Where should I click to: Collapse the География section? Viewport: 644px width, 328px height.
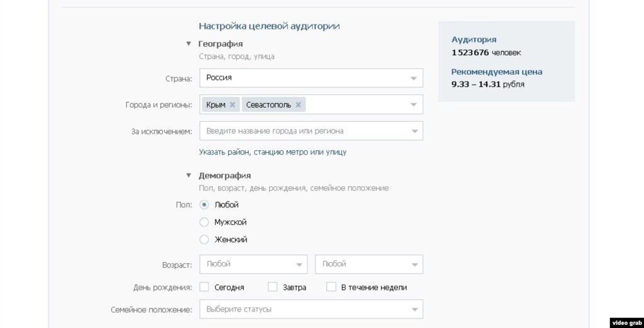tap(188, 44)
